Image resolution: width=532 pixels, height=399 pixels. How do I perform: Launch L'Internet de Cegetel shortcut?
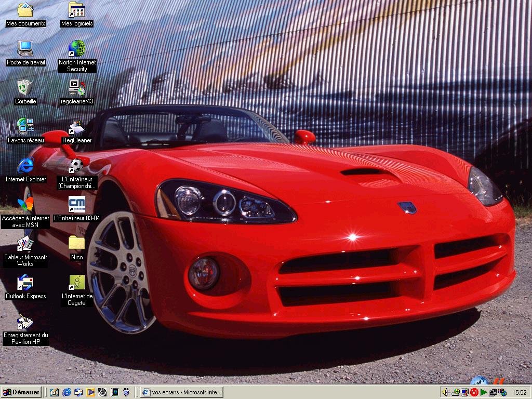tap(77, 283)
